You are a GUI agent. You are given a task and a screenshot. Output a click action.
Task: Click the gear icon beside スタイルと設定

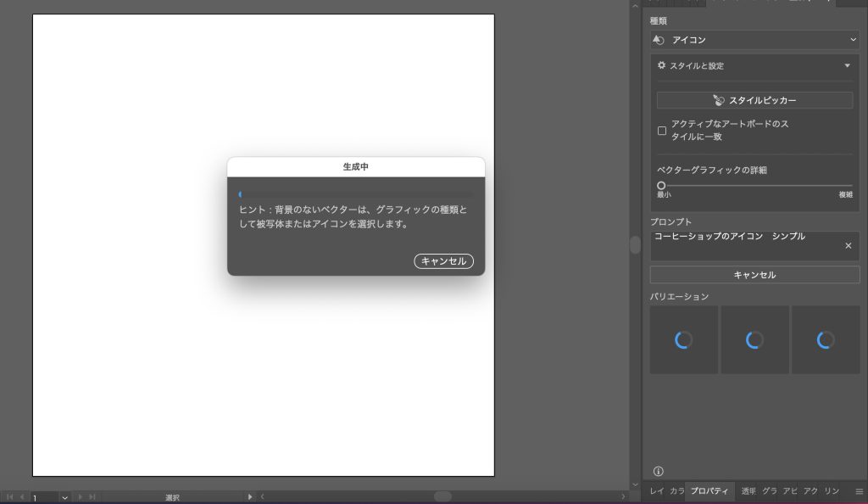[662, 65]
